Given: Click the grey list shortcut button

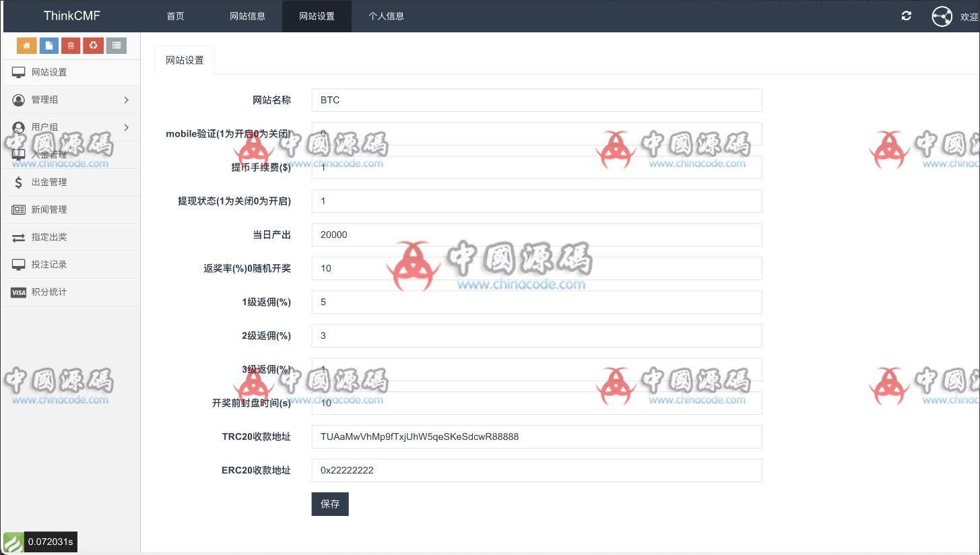Looking at the screenshot, I should click(x=117, y=46).
